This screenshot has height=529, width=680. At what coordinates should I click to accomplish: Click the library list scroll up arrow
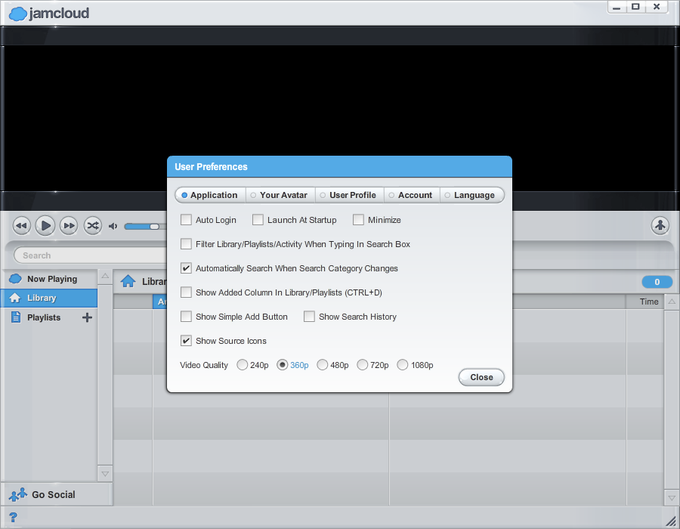click(x=671, y=302)
